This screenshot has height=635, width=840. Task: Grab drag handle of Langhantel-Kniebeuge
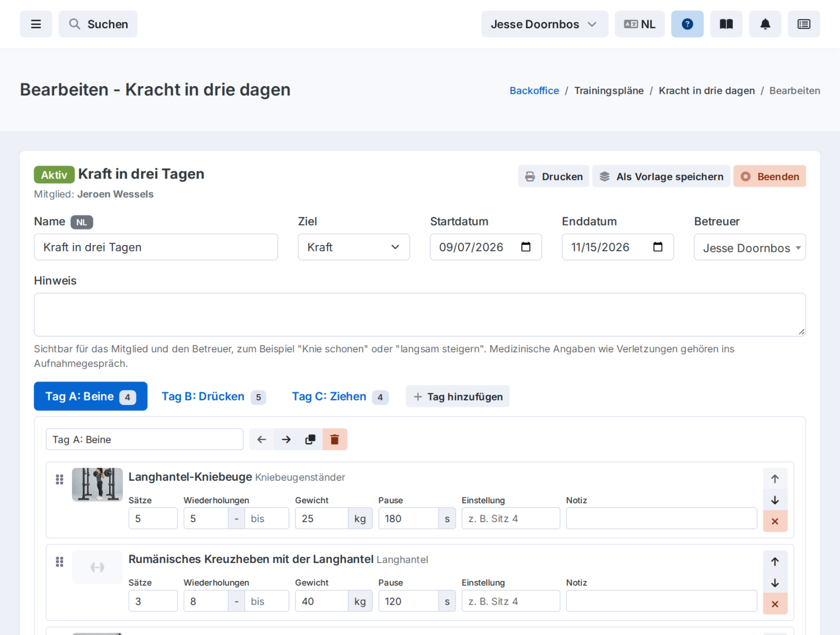(59, 479)
